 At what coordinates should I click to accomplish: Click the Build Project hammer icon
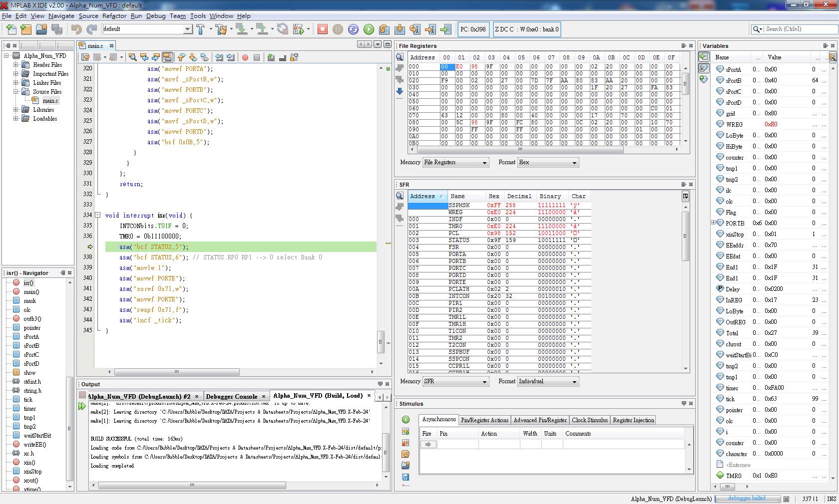tap(201, 29)
